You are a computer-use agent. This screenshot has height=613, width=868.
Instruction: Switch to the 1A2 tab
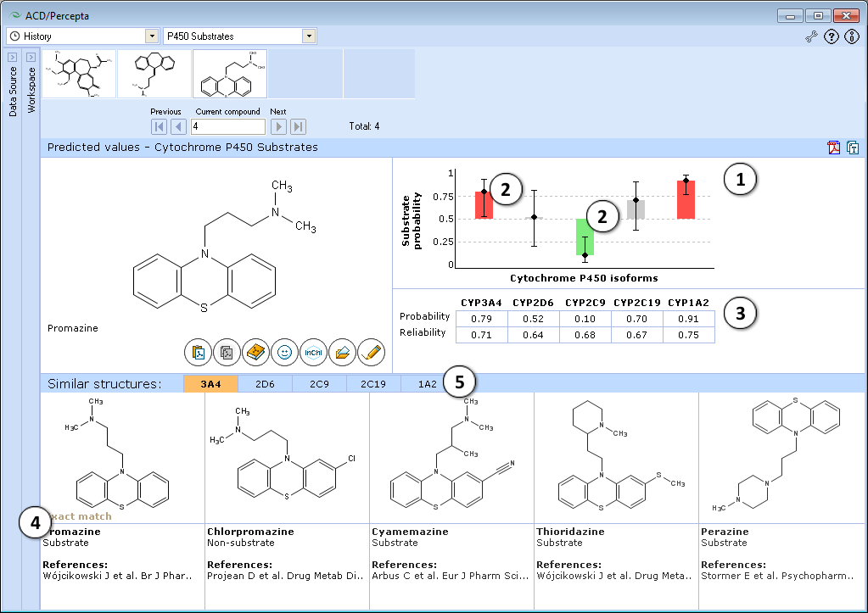pos(427,384)
